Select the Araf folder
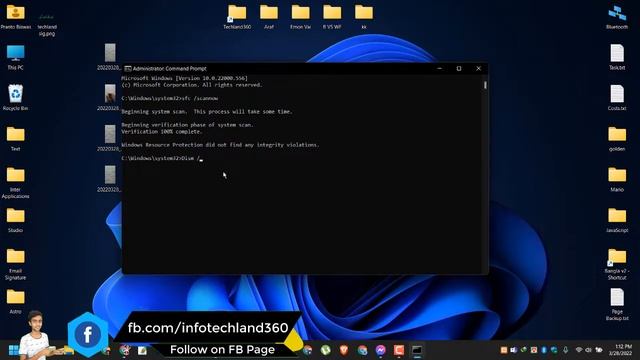Viewport: 640px width, 360px height. [269, 17]
